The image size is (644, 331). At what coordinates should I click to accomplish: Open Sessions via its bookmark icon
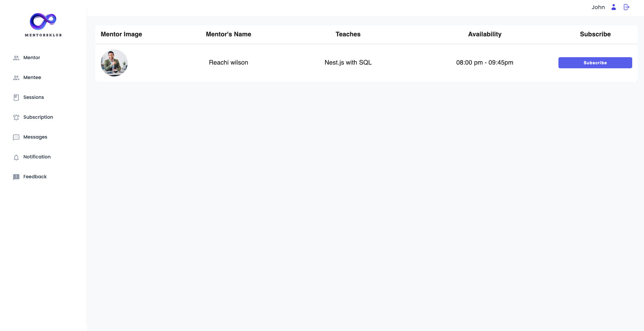pyautogui.click(x=16, y=97)
